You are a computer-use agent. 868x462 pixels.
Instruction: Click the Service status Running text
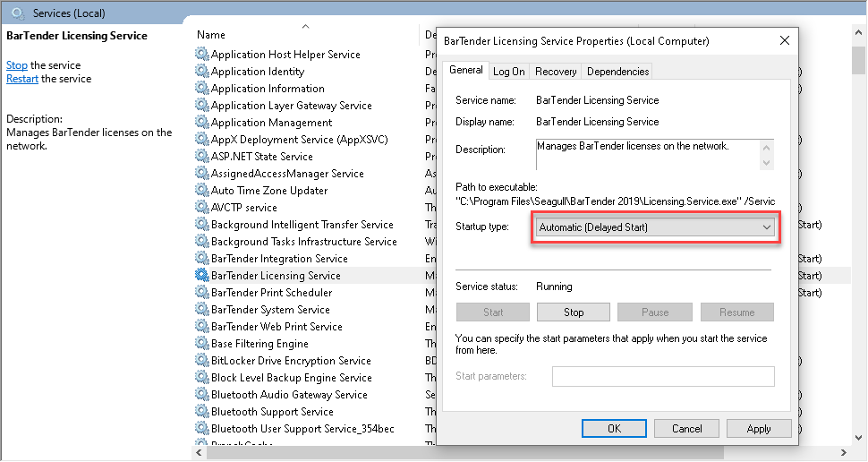pos(554,287)
